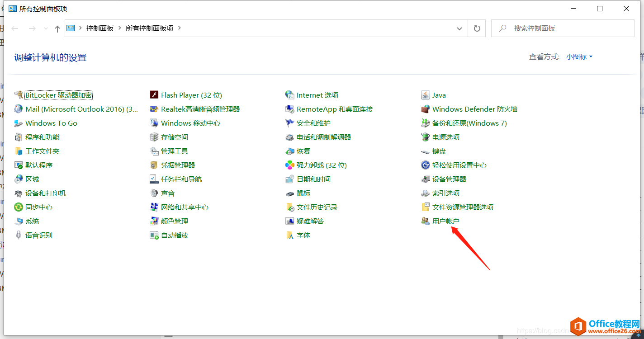This screenshot has height=339, width=644.
Task: Open the Realtek高清晰音频管理器 icon
Action: point(154,109)
